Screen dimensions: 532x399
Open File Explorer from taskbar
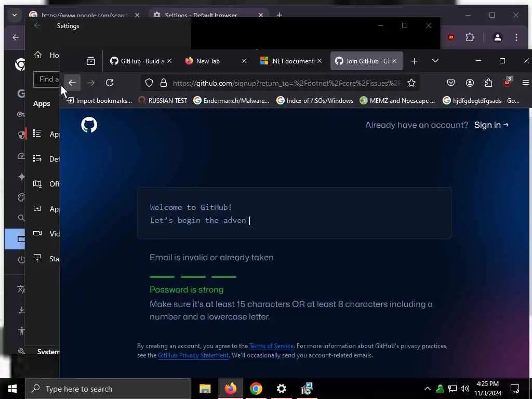(x=205, y=389)
